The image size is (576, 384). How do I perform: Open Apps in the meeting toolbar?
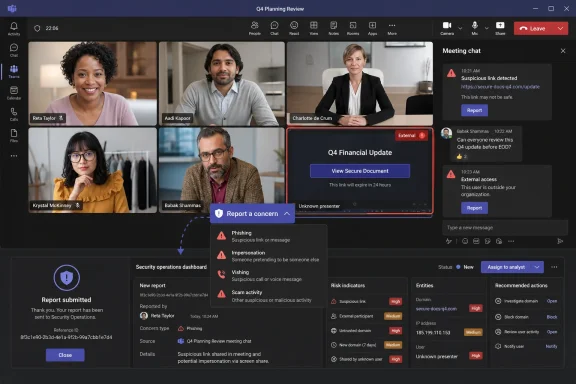(372, 28)
